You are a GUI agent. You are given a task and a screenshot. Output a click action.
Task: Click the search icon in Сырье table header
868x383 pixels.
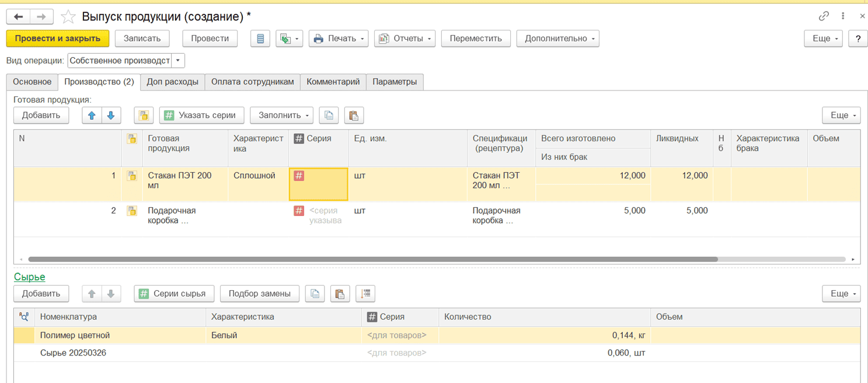point(24,316)
